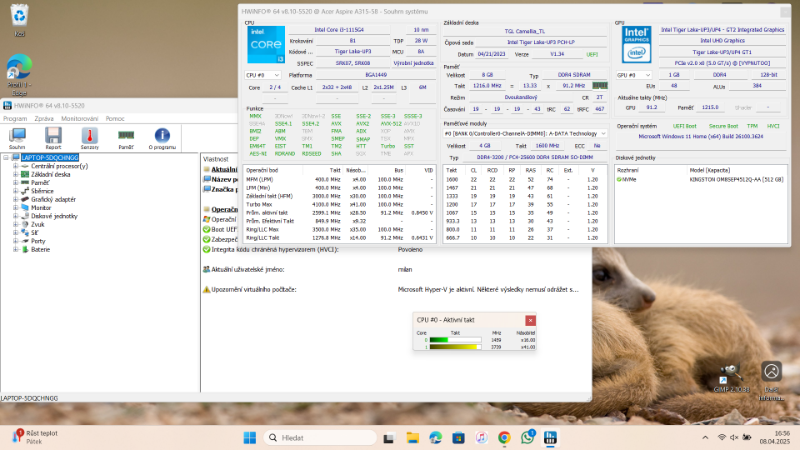Viewport: 800px width, 450px height.
Task: Select Porty in the tree
Action: (38, 241)
